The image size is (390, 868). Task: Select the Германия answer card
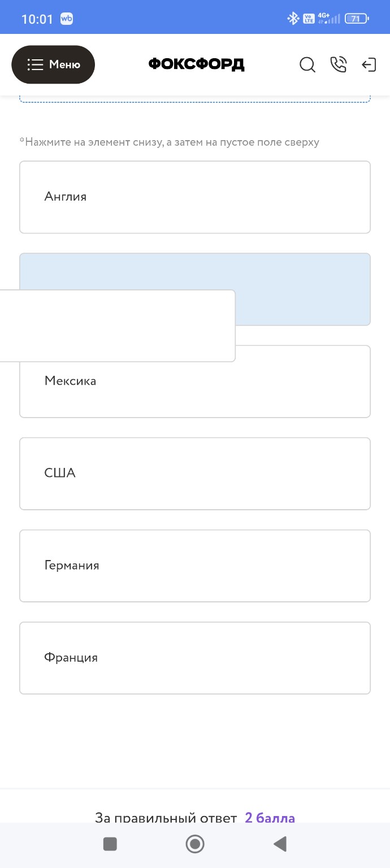pyautogui.click(x=195, y=565)
